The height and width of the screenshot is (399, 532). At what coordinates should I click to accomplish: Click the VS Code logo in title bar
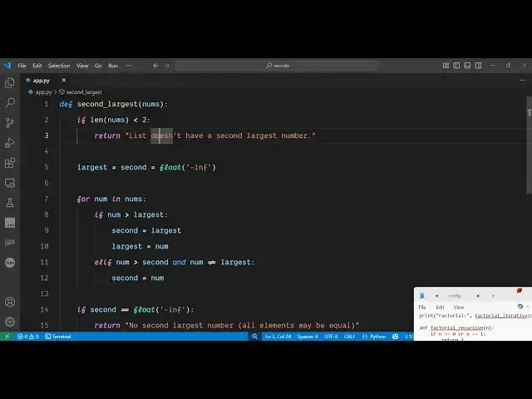click(x=7, y=66)
